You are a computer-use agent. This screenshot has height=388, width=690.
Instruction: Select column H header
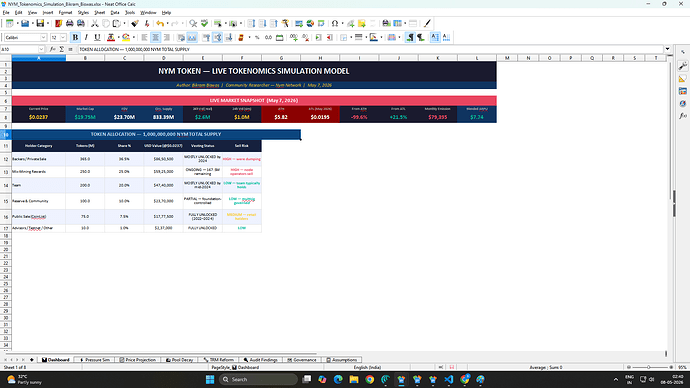click(320, 58)
